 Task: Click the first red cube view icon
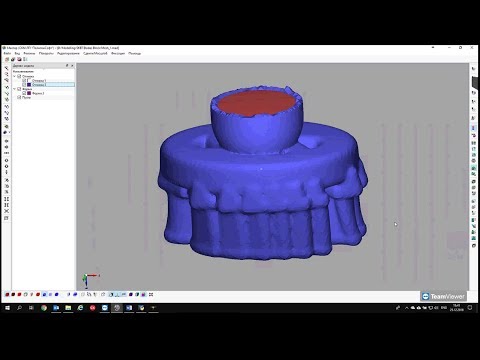7,295
